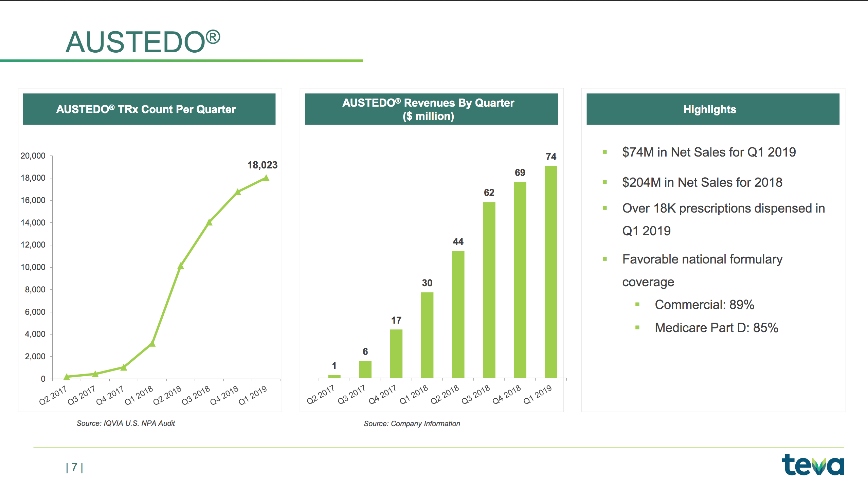Select the Q4 2018 line chart marker
The height and width of the screenshot is (489, 868).
238,192
